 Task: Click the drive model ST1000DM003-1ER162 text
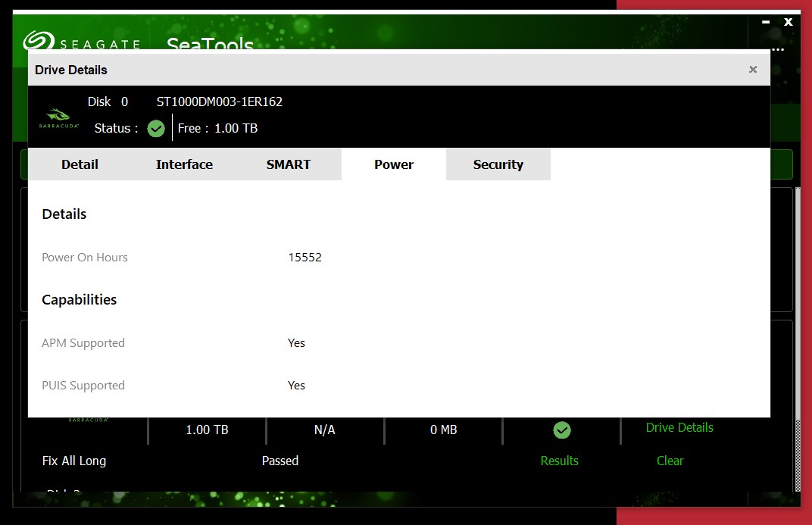click(x=219, y=102)
